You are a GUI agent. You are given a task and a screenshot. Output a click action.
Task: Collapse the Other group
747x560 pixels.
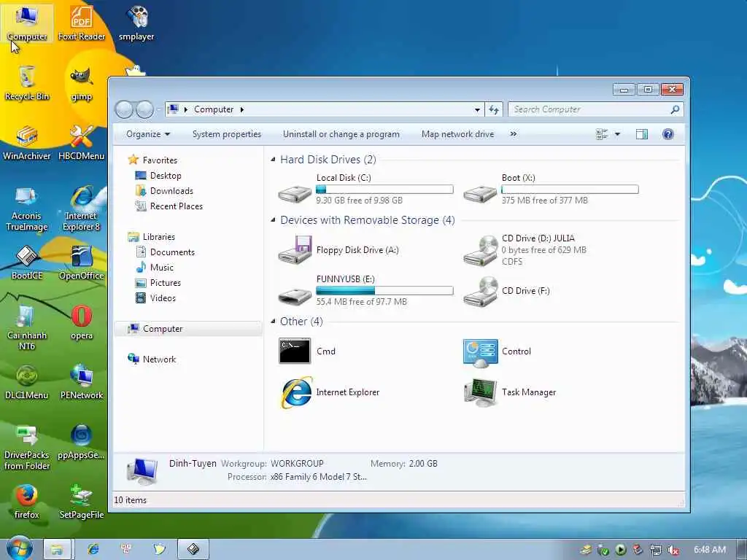(x=273, y=322)
